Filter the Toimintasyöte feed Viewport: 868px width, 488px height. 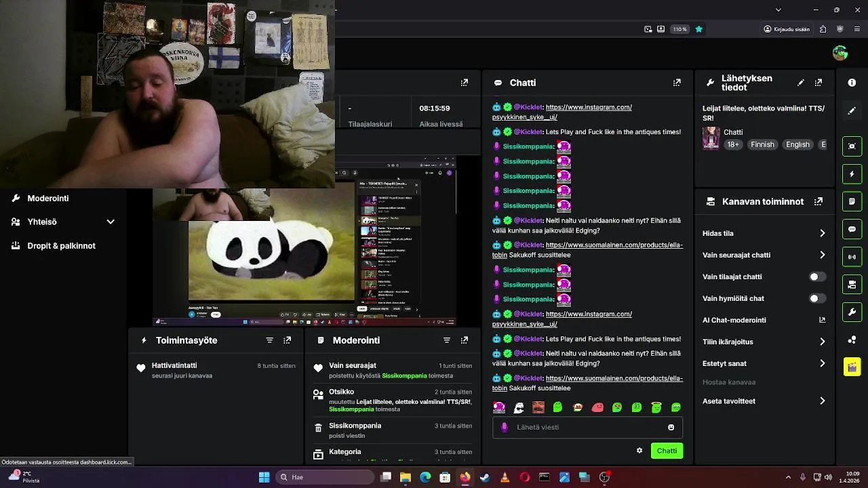point(270,340)
